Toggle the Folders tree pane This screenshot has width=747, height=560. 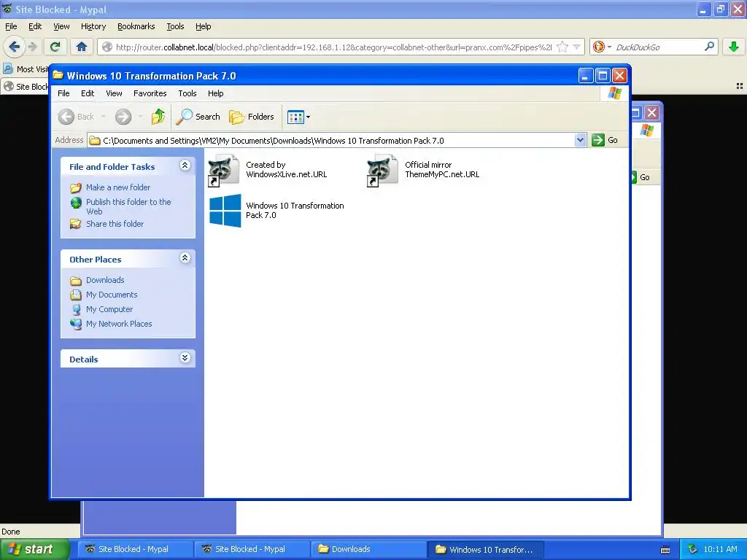[x=252, y=117]
